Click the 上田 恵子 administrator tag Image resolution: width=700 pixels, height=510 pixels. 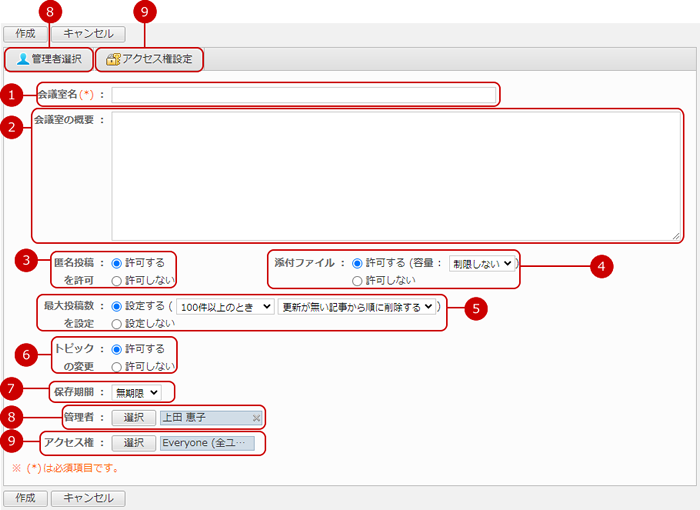[211, 418]
